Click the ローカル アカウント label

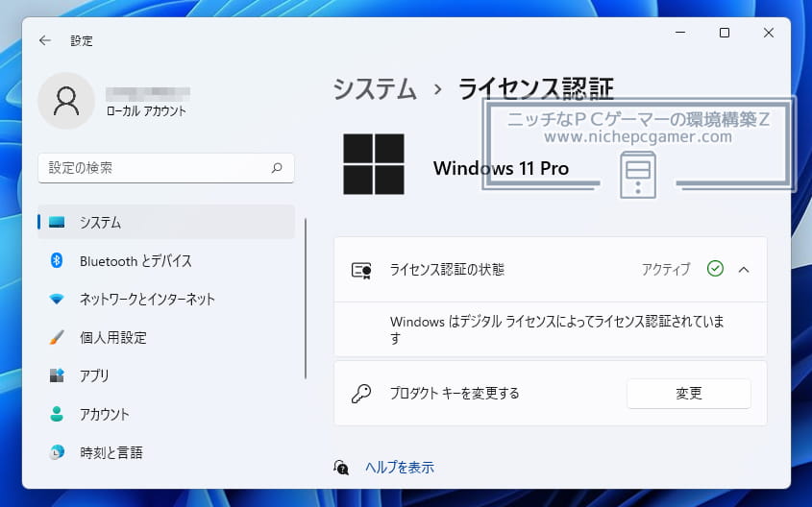click(x=146, y=110)
